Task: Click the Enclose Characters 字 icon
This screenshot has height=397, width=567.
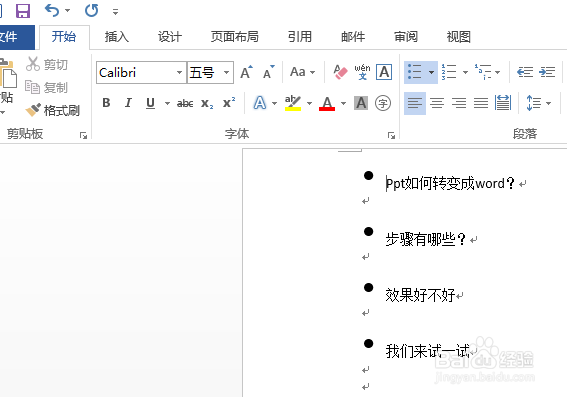Action: click(x=383, y=103)
